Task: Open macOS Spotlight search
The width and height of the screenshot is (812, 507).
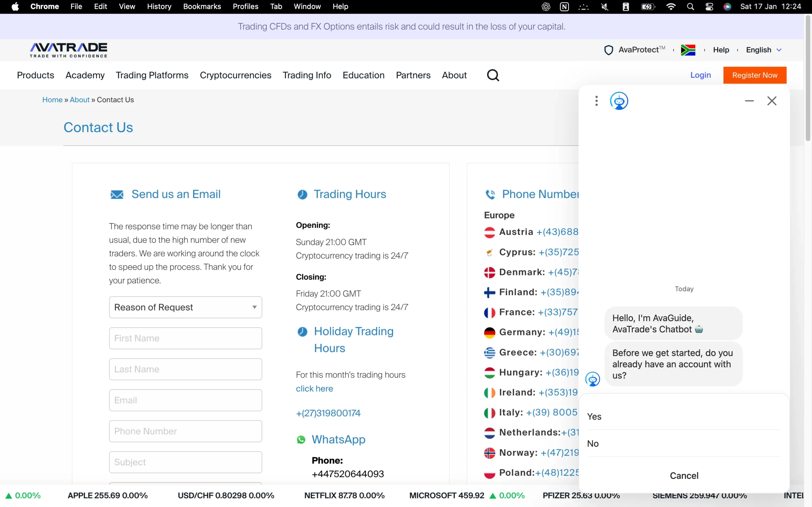Action: click(x=690, y=6)
